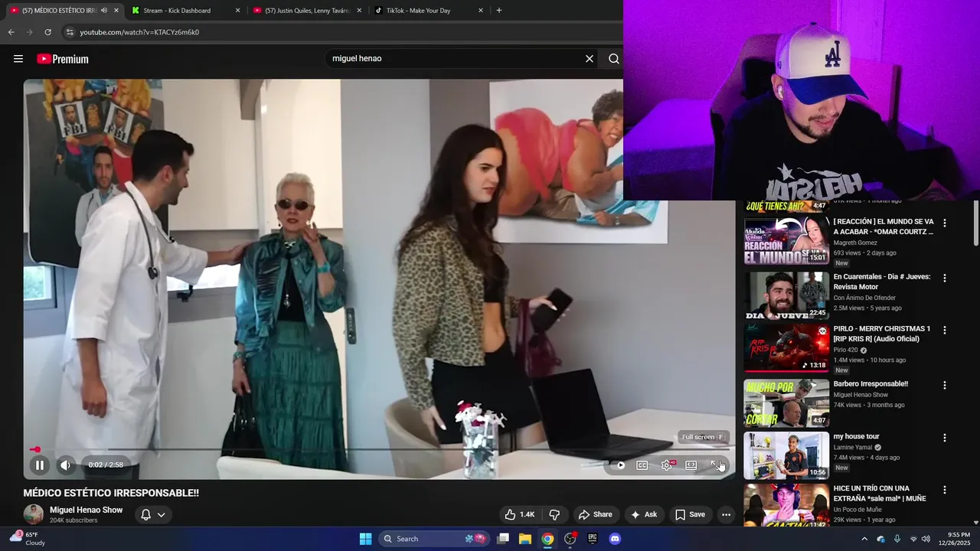The width and height of the screenshot is (980, 551).
Task: Open the menu for the EL MUNDO SE VA A ACABAR video
Action: (945, 223)
